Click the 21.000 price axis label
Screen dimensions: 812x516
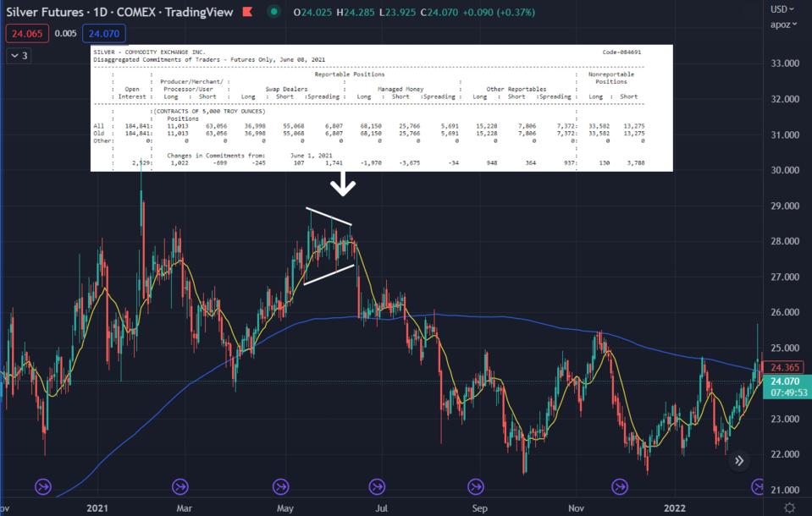point(785,490)
